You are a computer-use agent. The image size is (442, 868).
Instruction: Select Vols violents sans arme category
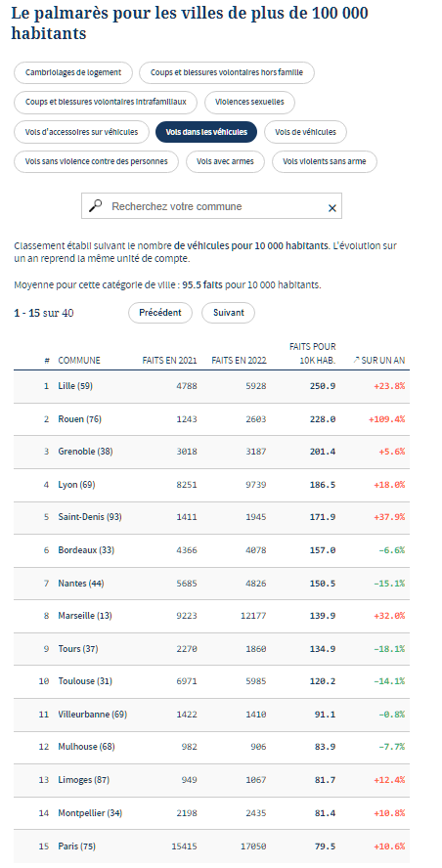coord(324,161)
